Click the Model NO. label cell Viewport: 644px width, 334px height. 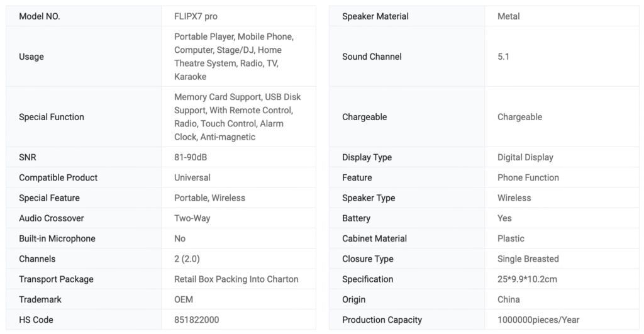[x=40, y=16]
